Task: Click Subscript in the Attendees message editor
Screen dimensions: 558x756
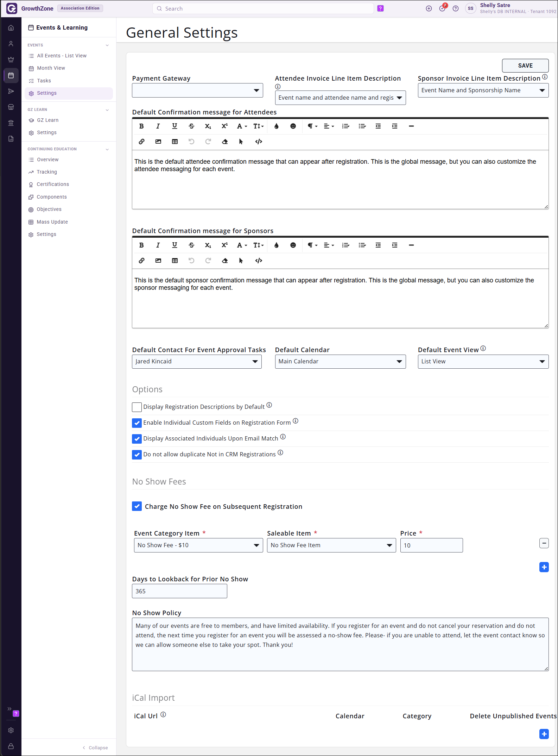Action: 208,126
